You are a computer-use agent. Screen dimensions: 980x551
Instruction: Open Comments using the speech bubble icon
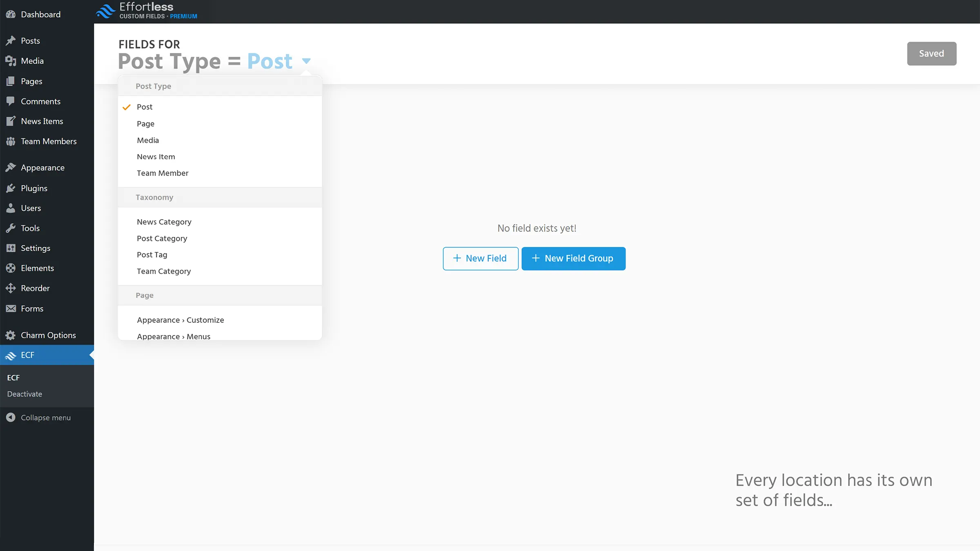pyautogui.click(x=11, y=101)
